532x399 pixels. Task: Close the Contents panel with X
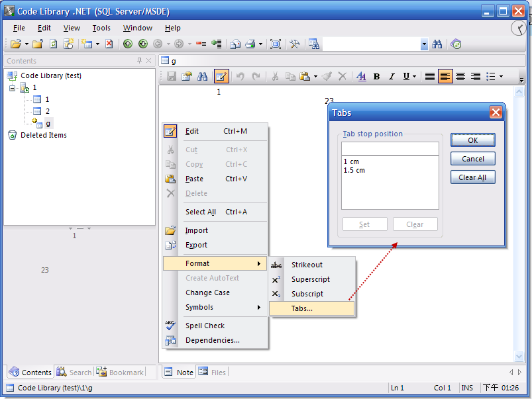(148, 61)
